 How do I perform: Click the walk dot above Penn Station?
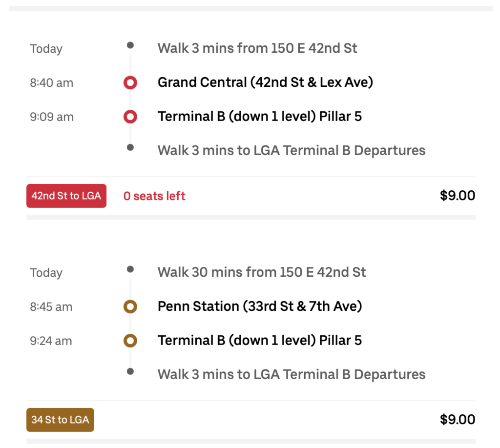coord(130,269)
